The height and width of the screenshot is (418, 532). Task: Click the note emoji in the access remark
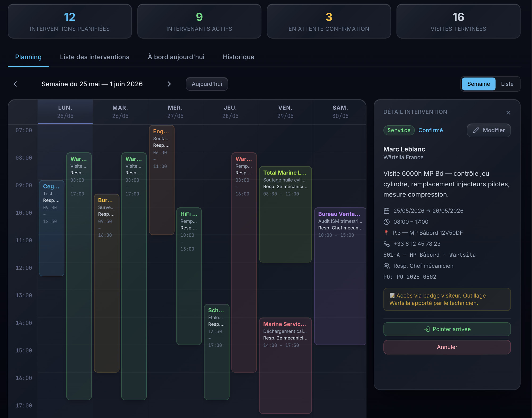click(392, 296)
